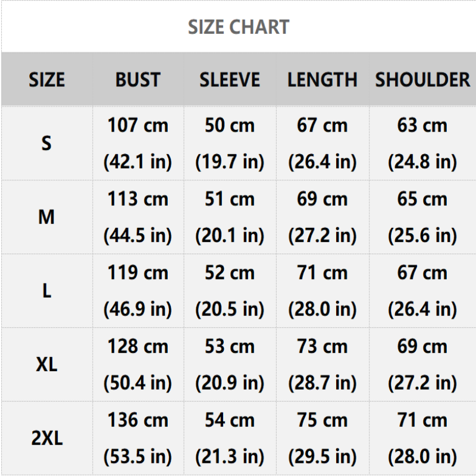Click the SIZE CHART title
Viewport: 476px width, 476px height.
click(x=239, y=27)
